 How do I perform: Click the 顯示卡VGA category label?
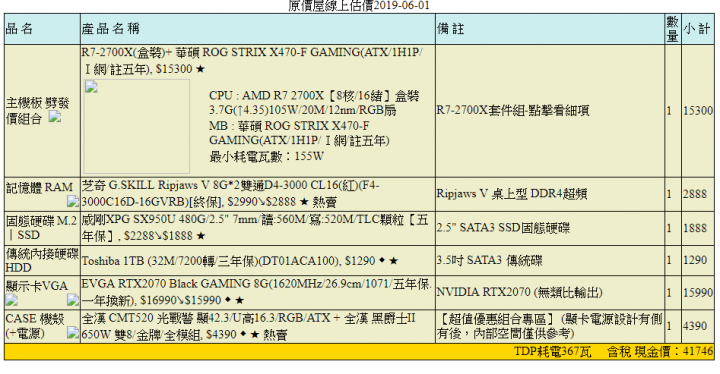37,286
